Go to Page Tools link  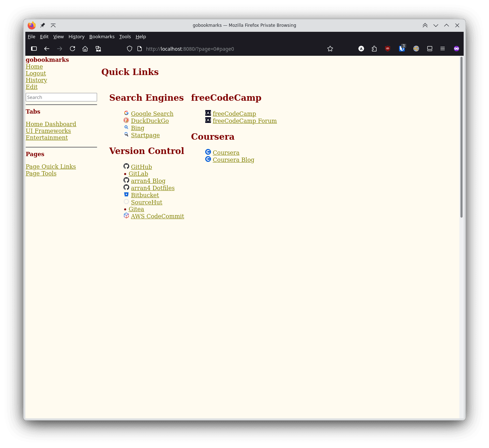pyautogui.click(x=41, y=173)
